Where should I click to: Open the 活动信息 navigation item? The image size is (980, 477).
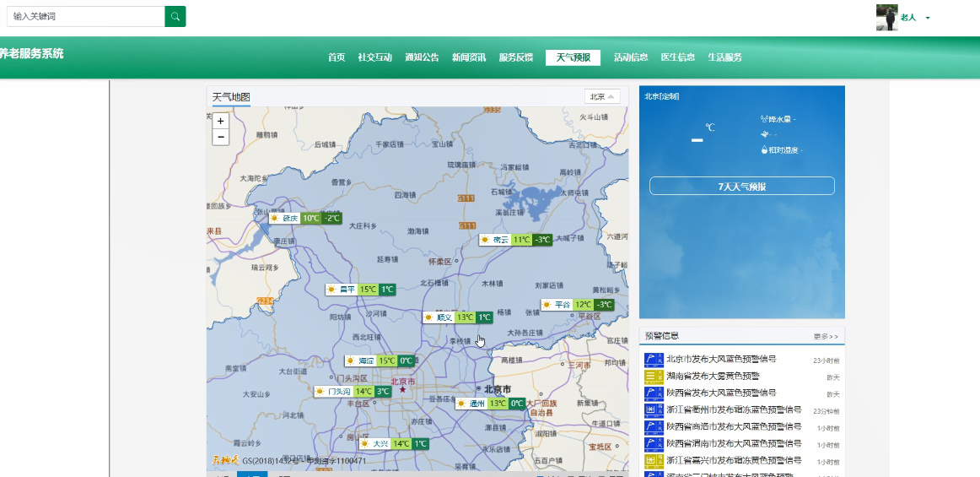coord(631,57)
